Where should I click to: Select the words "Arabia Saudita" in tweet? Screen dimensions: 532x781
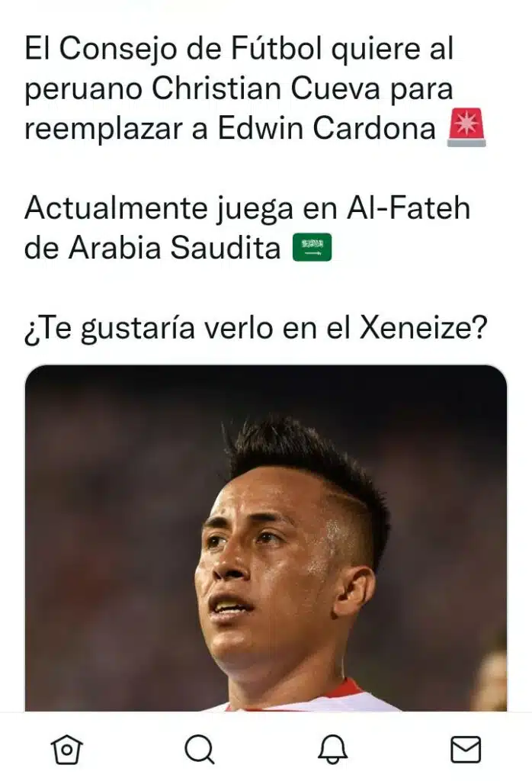click(175, 248)
